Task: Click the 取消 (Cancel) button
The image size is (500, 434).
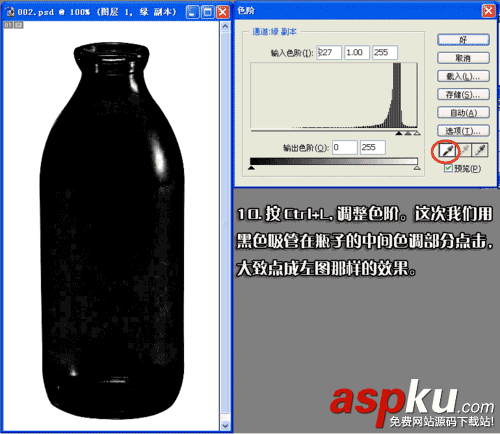Action: click(x=463, y=58)
